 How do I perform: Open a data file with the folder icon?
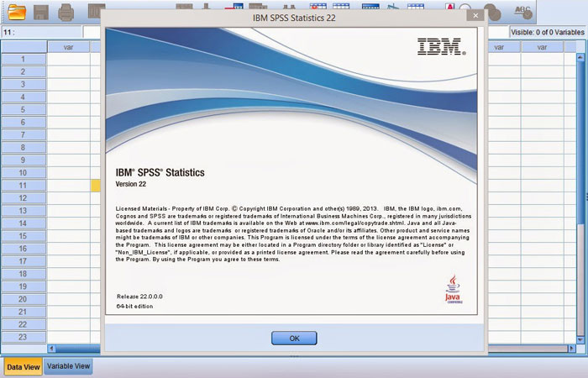point(17,12)
